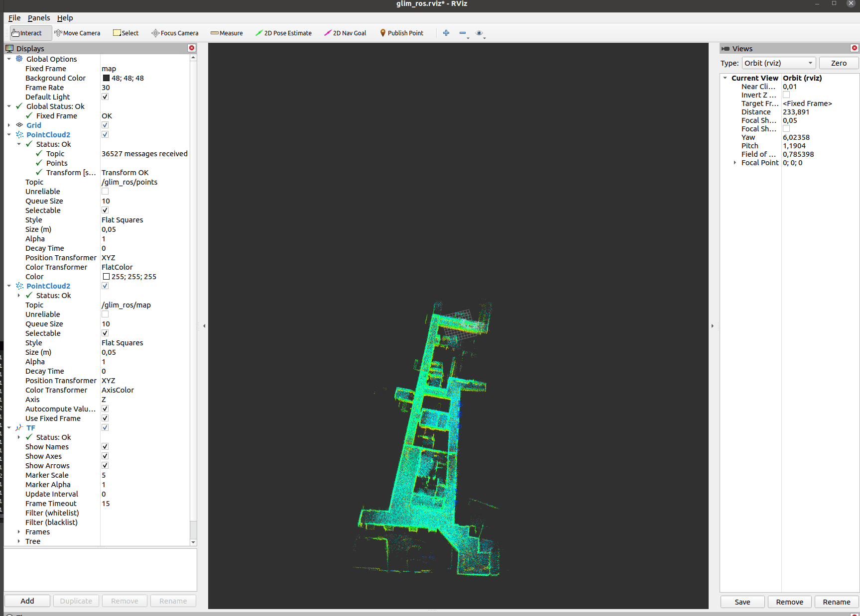Select the Interact tool
This screenshot has width=860, height=616.
click(x=27, y=33)
